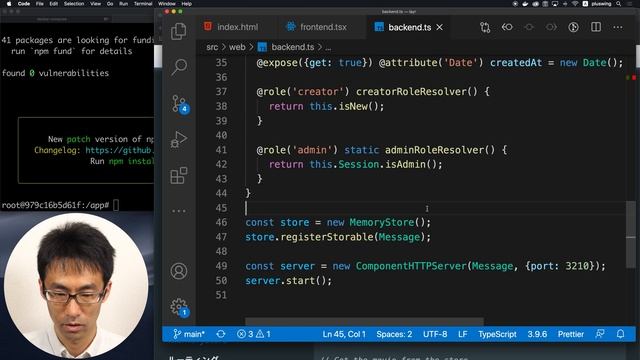Open Source Control with 4 changes badge
This screenshot has width=640, height=360.
coord(180,104)
